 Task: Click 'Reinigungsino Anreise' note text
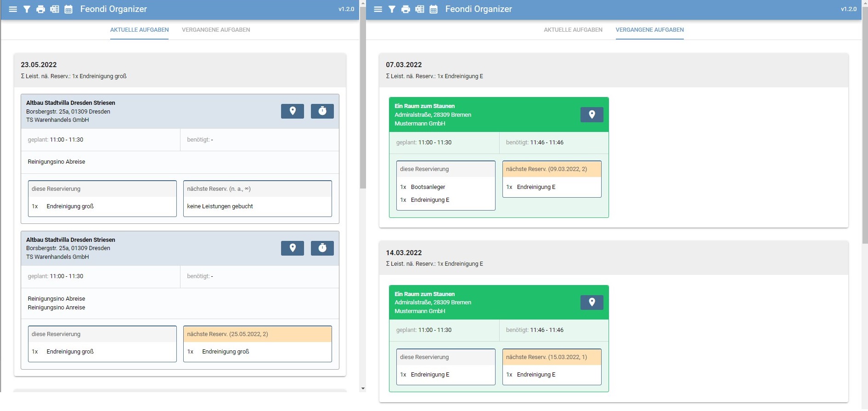point(56,308)
